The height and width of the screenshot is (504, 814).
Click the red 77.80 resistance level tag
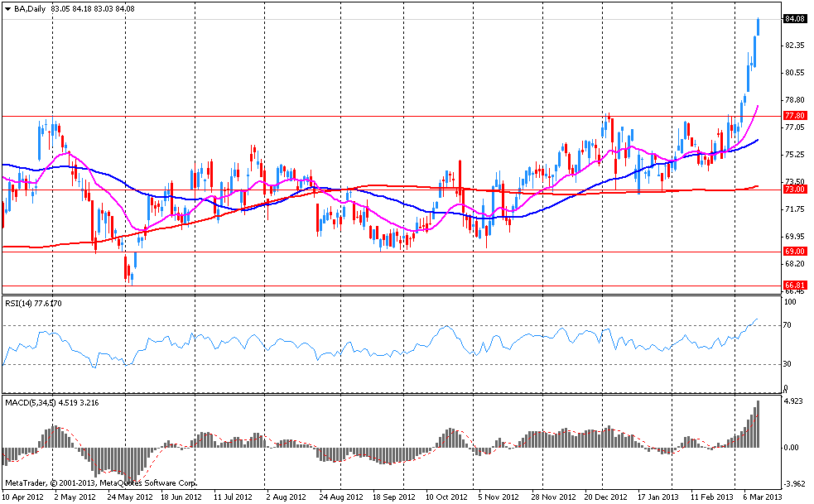point(795,116)
